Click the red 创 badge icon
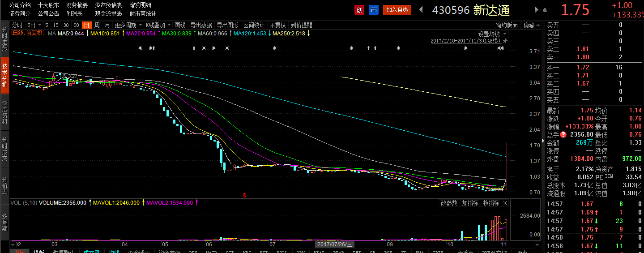This screenshot has height=253, width=644. (x=359, y=10)
